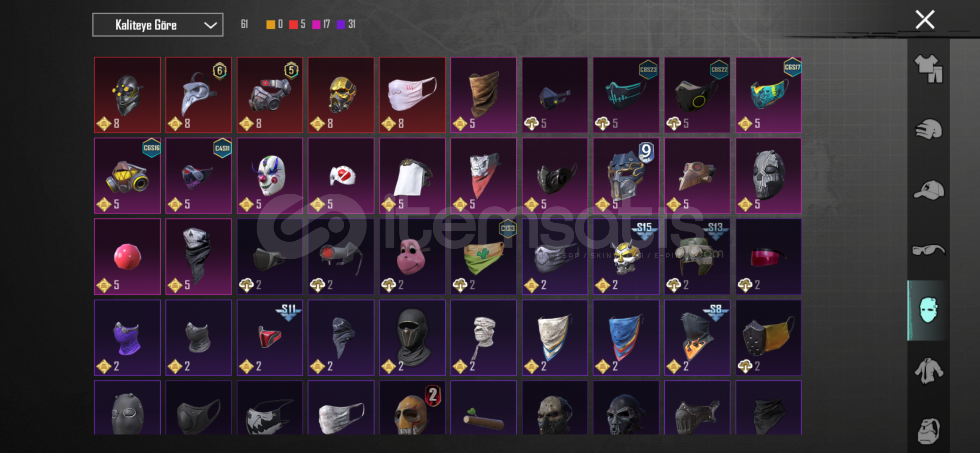
Task: Choose the S15 horned skull mask
Action: click(x=626, y=256)
